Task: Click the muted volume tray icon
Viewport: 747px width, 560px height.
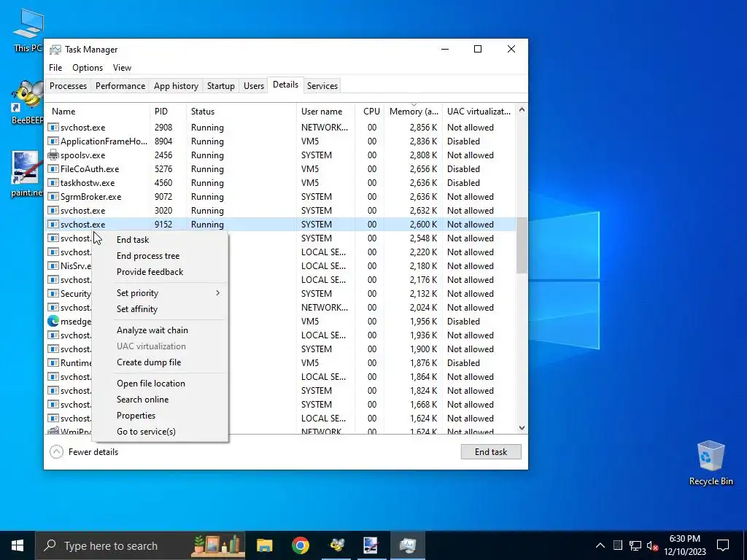Action: 652,545
